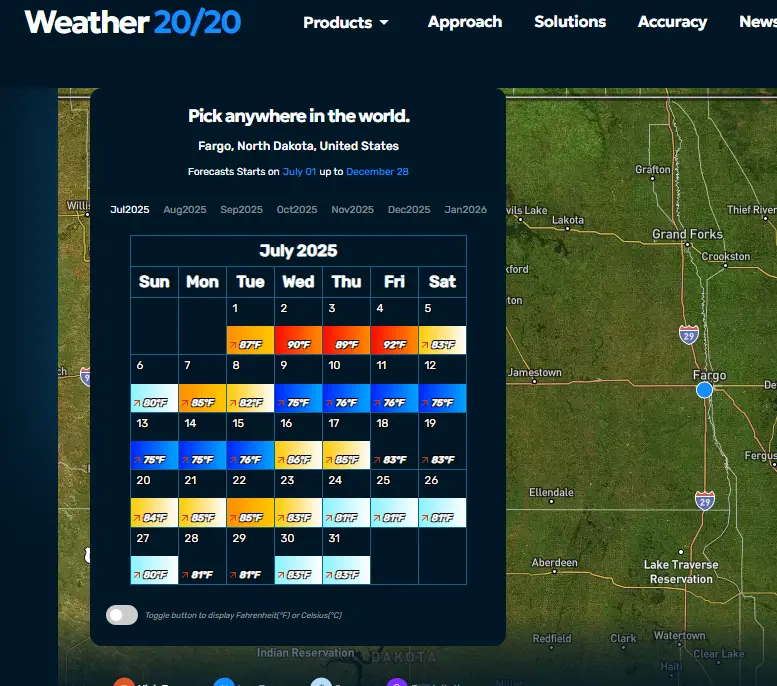This screenshot has height=686, width=777.
Task: Select July 11 calendar cell
Action: [x=394, y=384]
